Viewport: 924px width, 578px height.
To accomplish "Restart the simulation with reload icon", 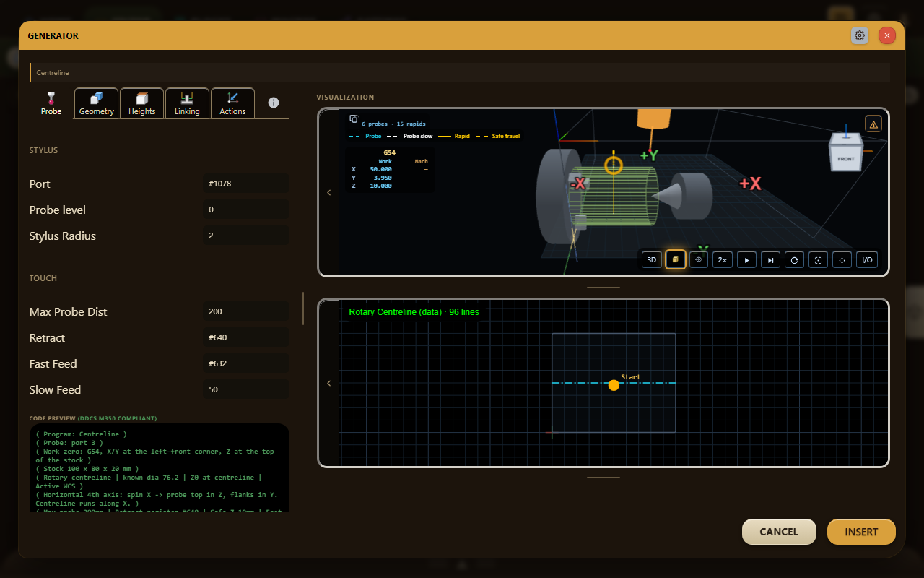I will pos(794,259).
